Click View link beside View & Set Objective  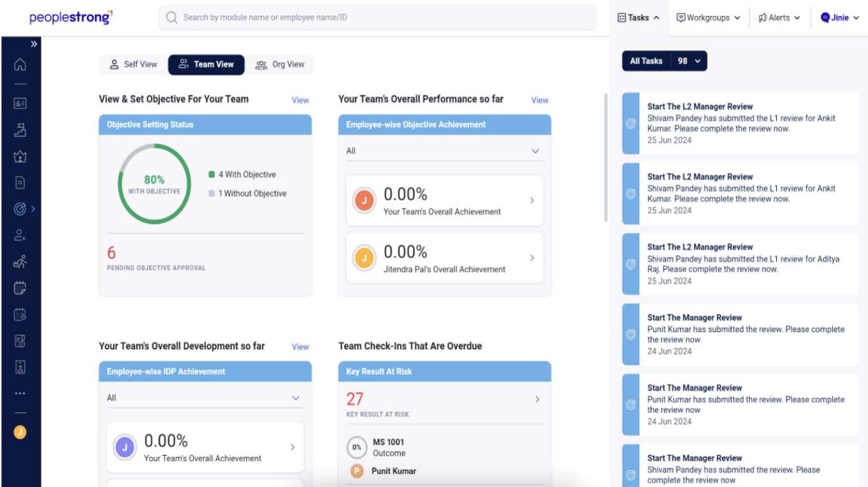300,100
